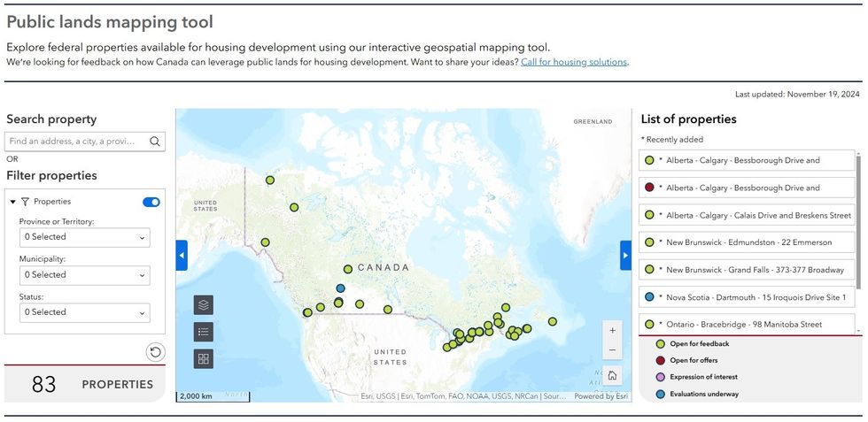
Task: Open the map legend list icon
Action: click(204, 333)
